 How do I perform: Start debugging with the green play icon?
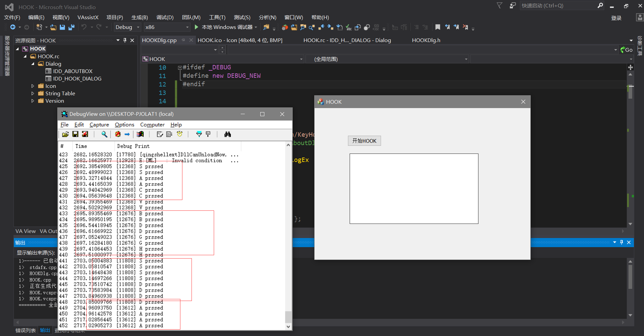click(196, 27)
